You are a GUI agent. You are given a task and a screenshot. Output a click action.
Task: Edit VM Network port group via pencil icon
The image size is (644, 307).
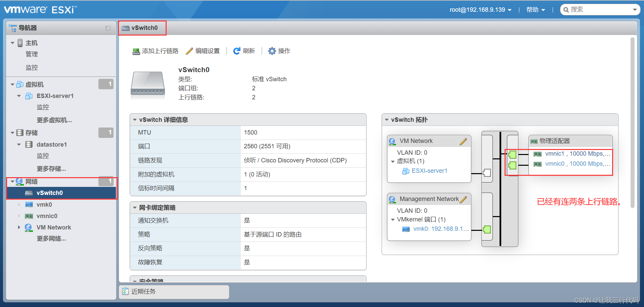[463, 142]
